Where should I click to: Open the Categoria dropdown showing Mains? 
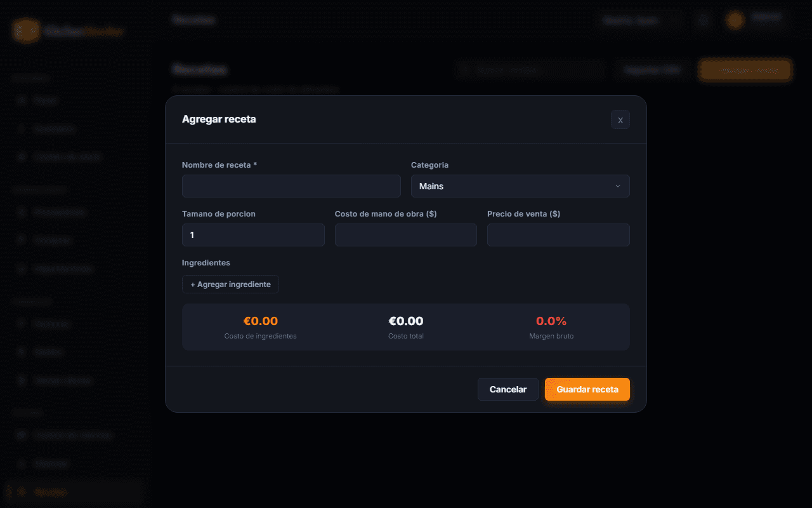520,186
